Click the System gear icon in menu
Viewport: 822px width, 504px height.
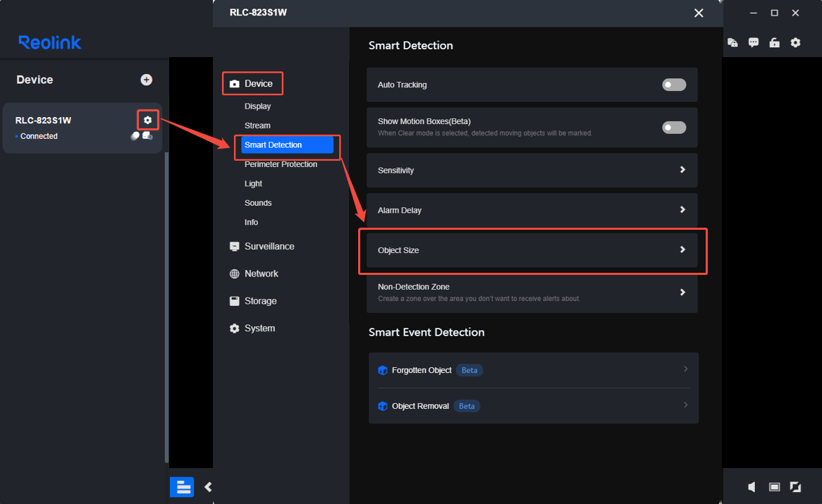point(234,328)
